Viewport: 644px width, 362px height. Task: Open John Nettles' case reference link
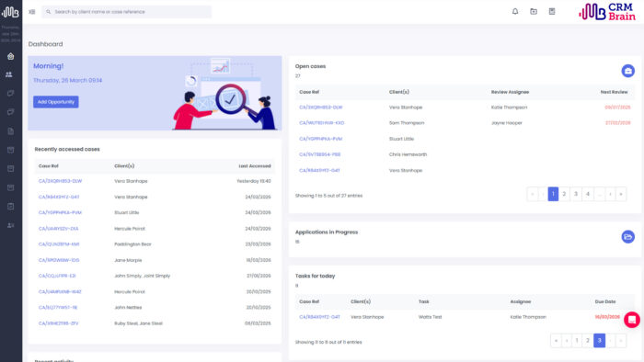pos(58,307)
